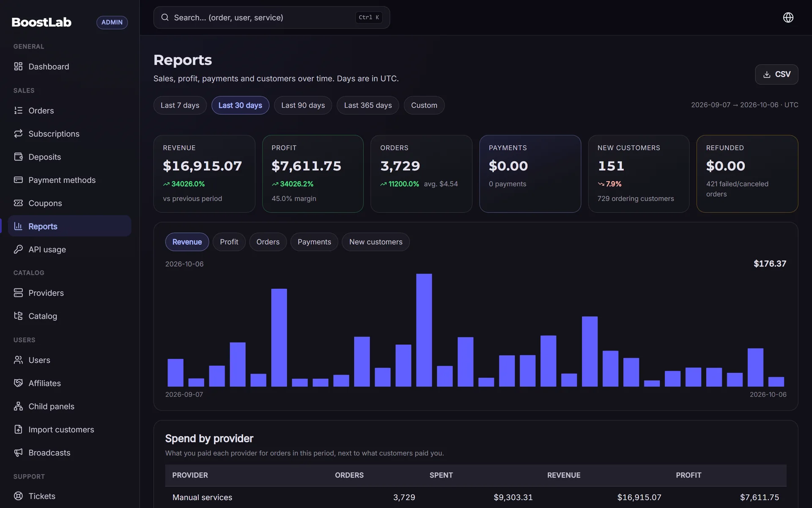Click the Child panels network icon
Image resolution: width=812 pixels, height=508 pixels.
(x=18, y=406)
